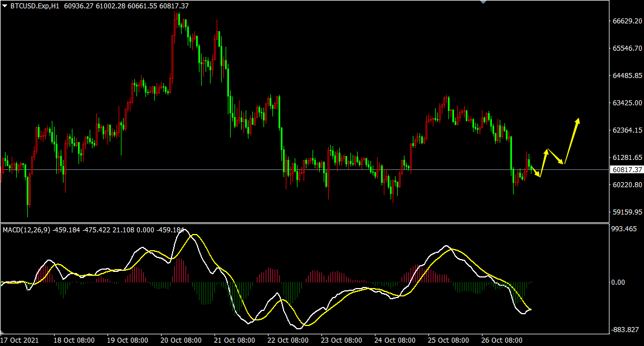This screenshot has width=644, height=346.
Task: Click the MACD(12,26,9) indicator label
Action: coord(26,230)
